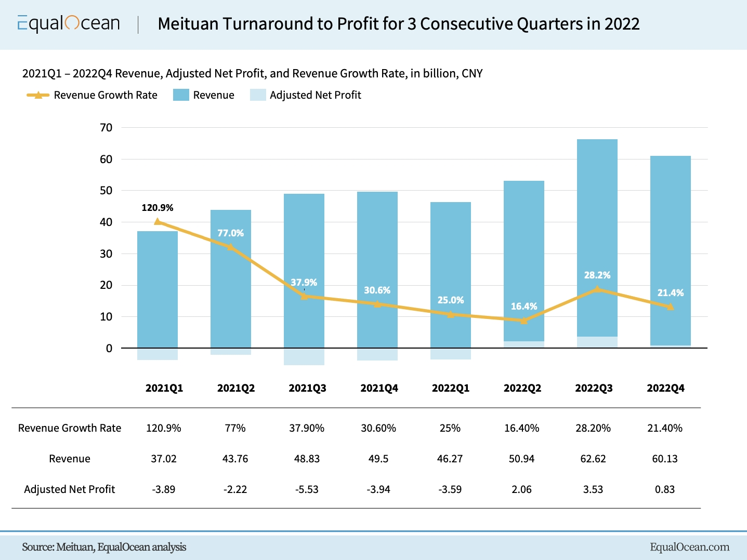
Task: Click the EqualOcean logo
Action: tap(69, 24)
